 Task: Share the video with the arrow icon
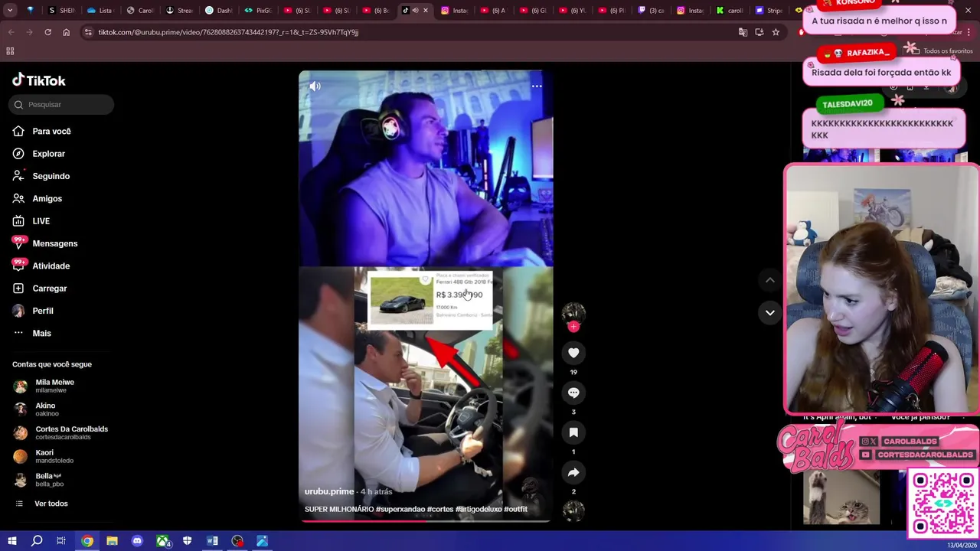click(573, 472)
